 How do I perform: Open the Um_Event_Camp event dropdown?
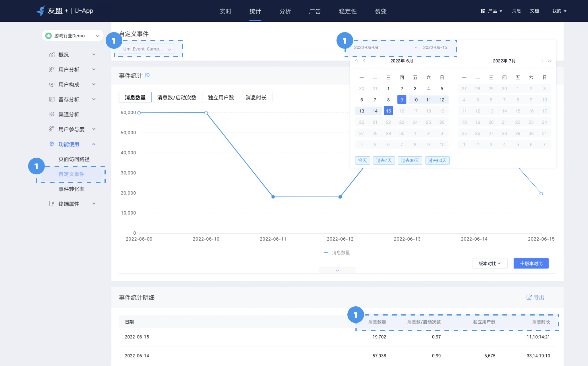pos(147,49)
